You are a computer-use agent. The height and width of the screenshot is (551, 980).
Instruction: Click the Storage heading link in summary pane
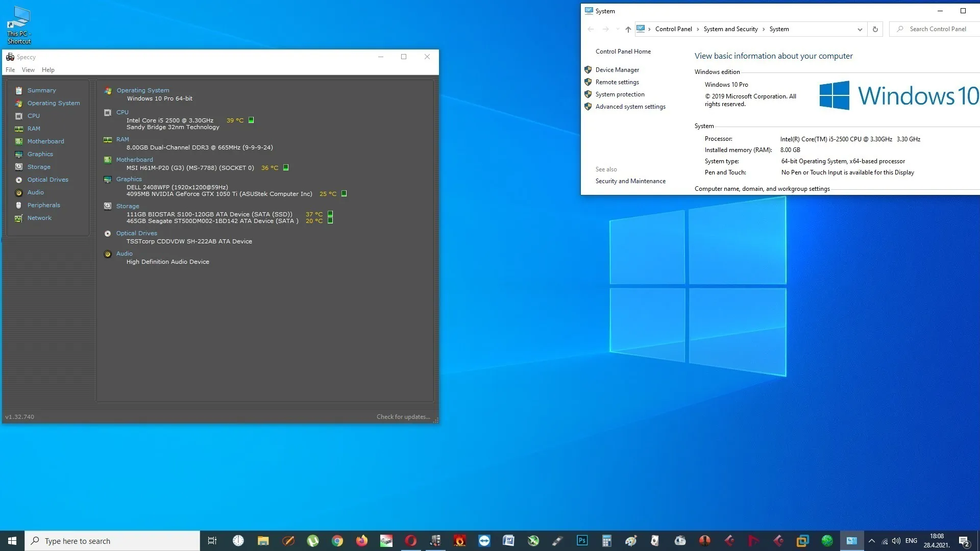coord(128,206)
